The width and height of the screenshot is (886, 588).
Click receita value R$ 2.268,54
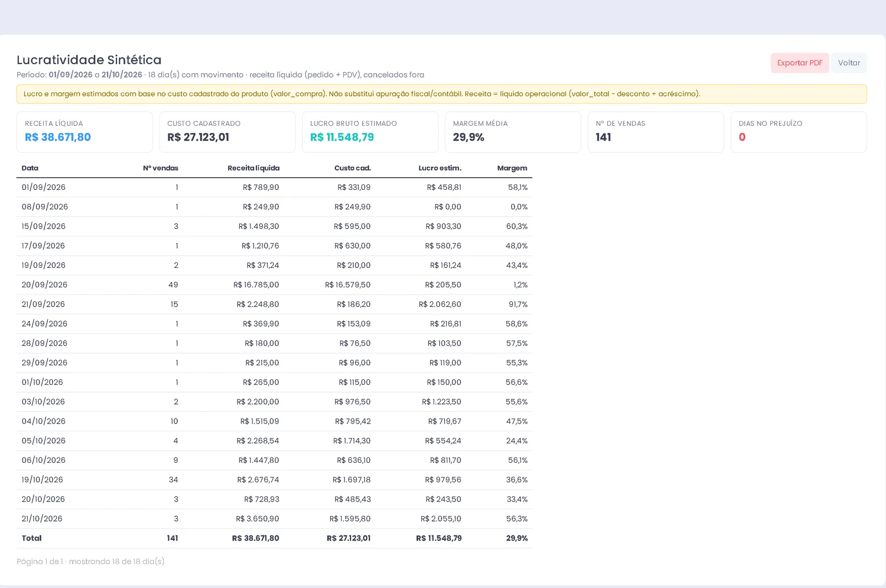pos(258,441)
